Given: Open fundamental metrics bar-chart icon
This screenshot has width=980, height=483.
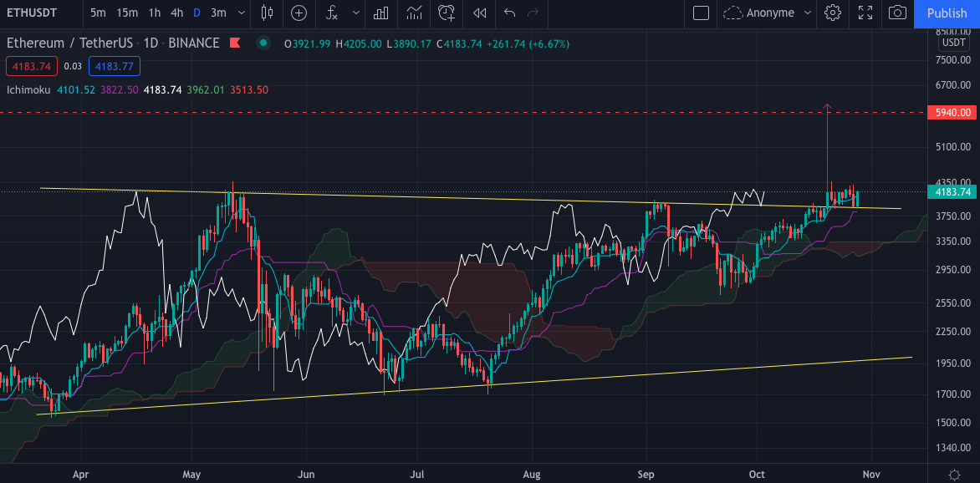Looking at the screenshot, I should (x=380, y=13).
